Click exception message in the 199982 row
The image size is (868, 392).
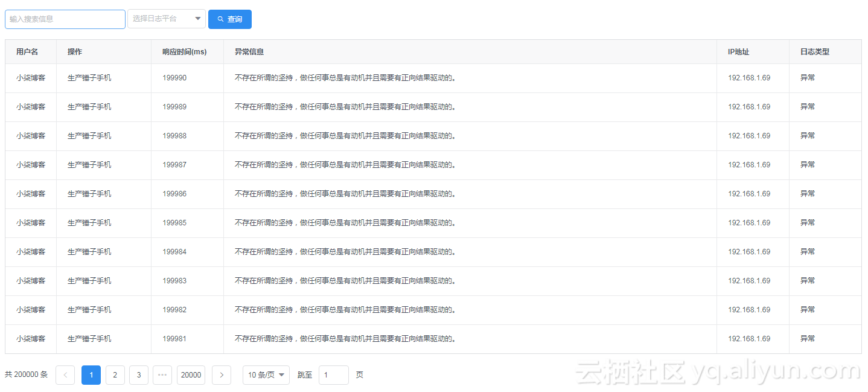coord(345,310)
